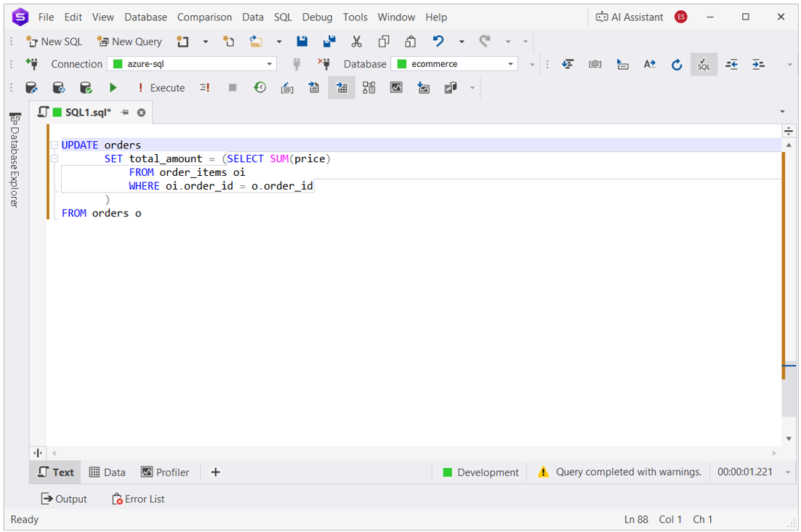Image resolution: width=801 pixels, height=532 pixels.
Task: Toggle the SQL syntax check button
Action: [x=704, y=65]
